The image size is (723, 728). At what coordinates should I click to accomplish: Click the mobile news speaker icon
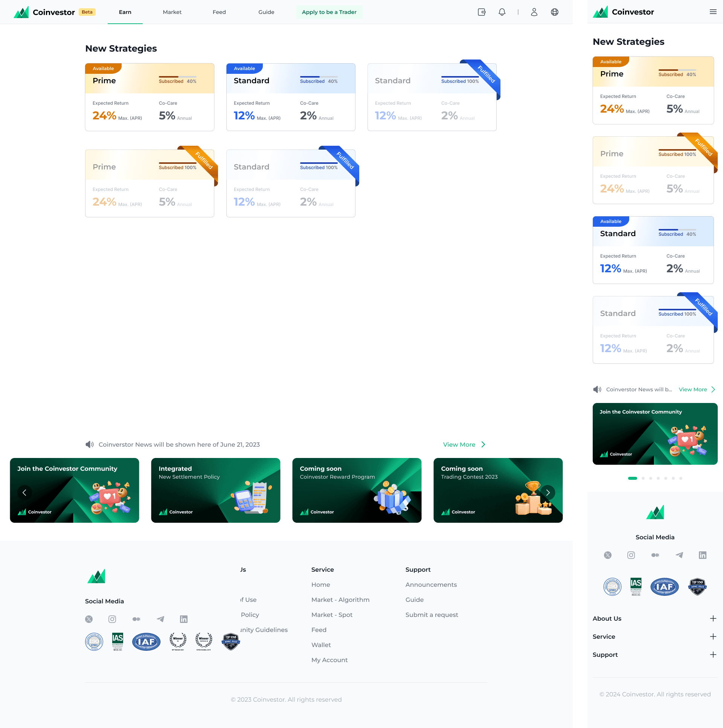click(x=597, y=389)
